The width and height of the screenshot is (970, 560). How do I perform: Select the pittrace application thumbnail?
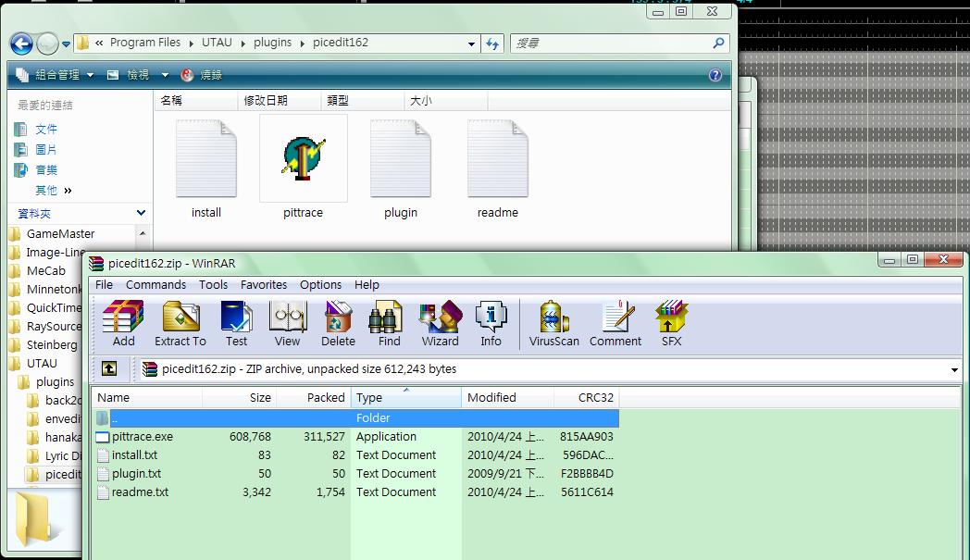304,168
